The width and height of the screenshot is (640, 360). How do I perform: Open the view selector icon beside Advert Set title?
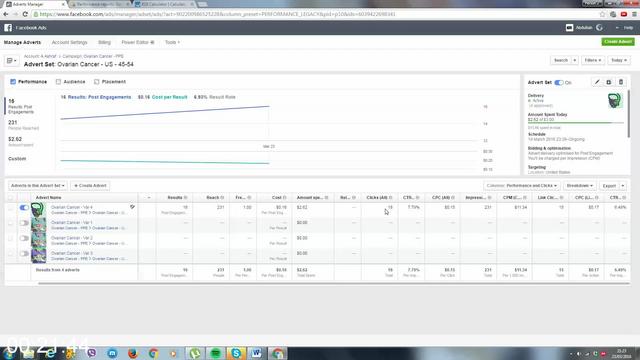[11, 61]
